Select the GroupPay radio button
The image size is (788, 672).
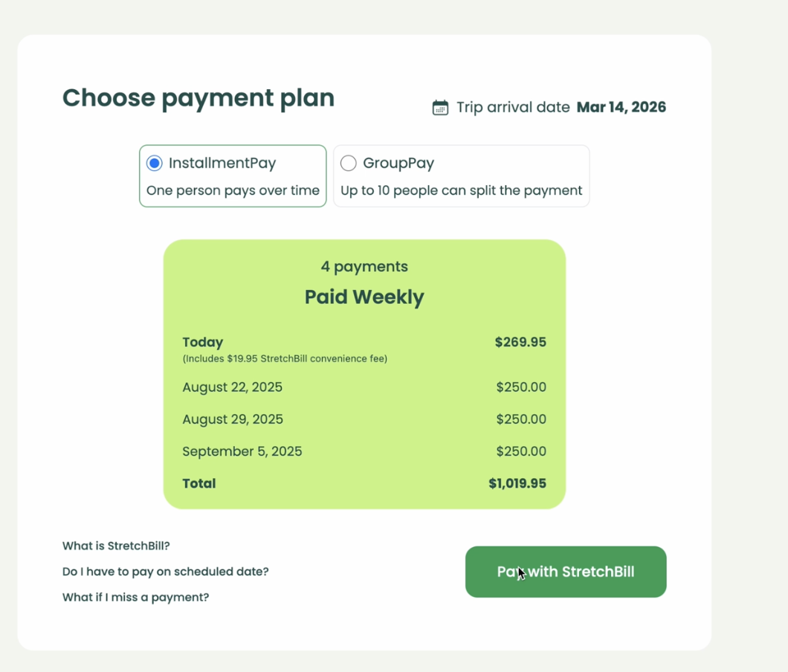tap(349, 163)
